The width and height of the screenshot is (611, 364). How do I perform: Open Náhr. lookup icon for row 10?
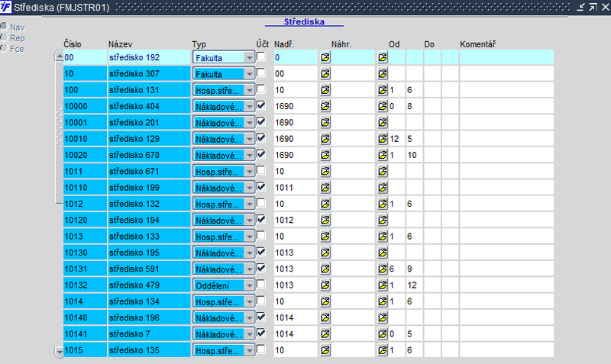pos(383,74)
